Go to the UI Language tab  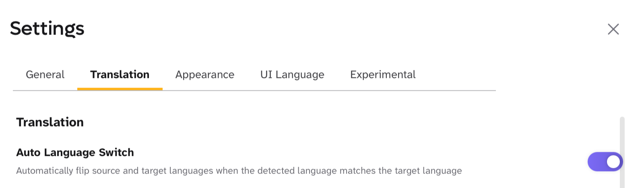point(292,75)
